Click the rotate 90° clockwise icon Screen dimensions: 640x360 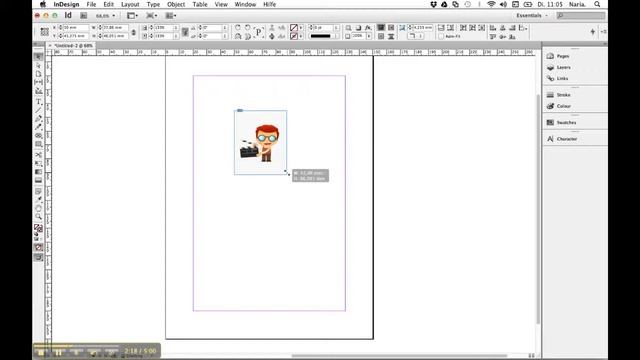click(238, 27)
